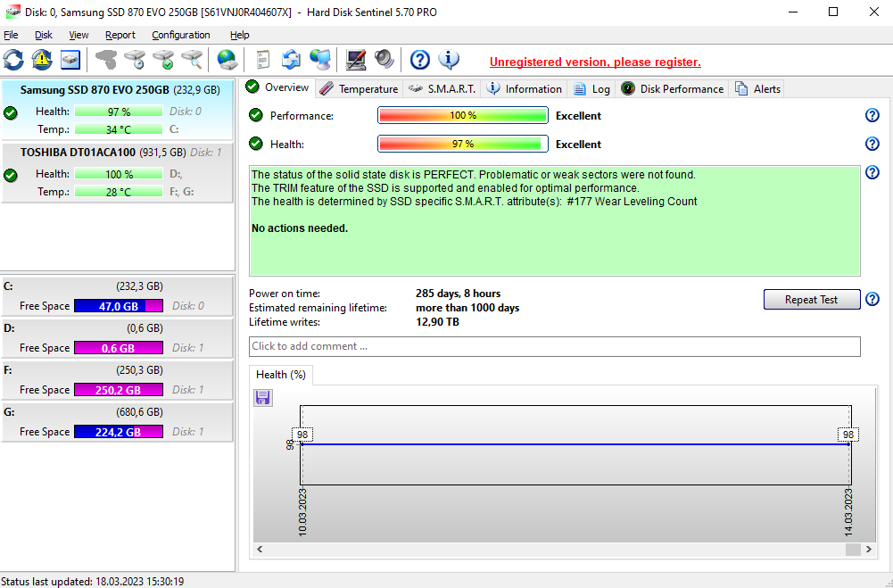Open the notepad report icon

point(262,59)
